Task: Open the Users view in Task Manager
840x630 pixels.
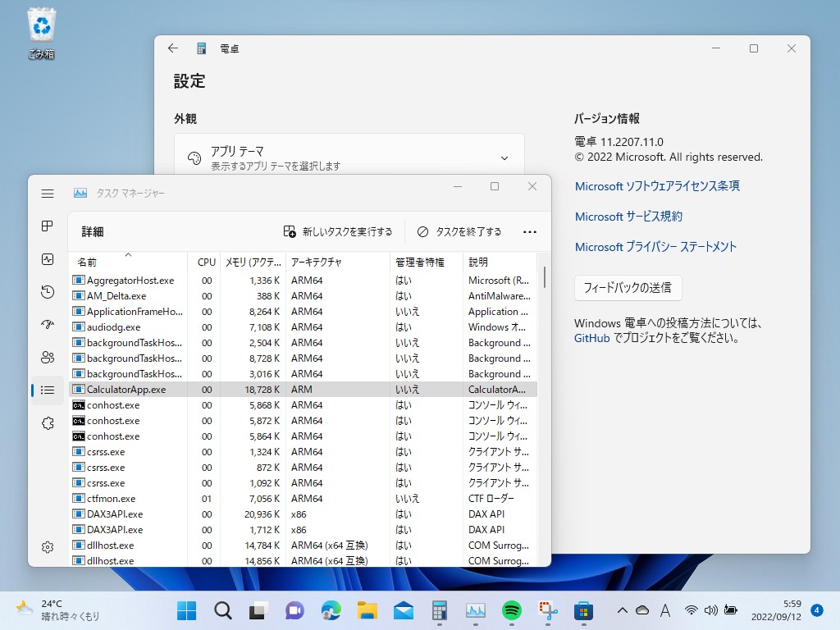Action: [48, 357]
